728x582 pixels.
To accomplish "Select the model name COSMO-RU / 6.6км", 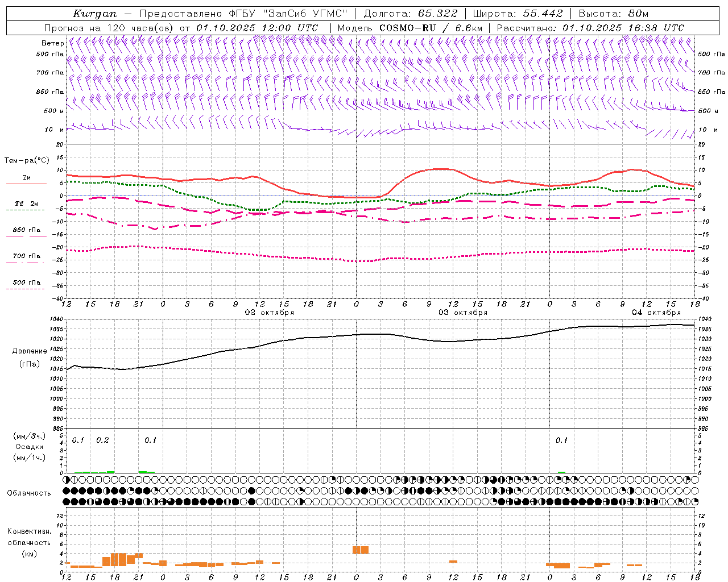I will coord(431,28).
